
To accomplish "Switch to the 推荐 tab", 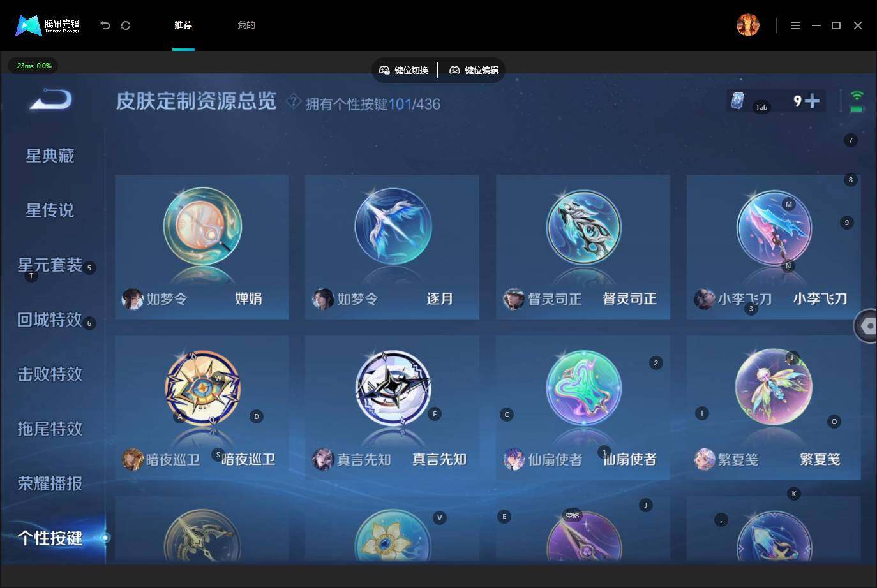I will (183, 25).
